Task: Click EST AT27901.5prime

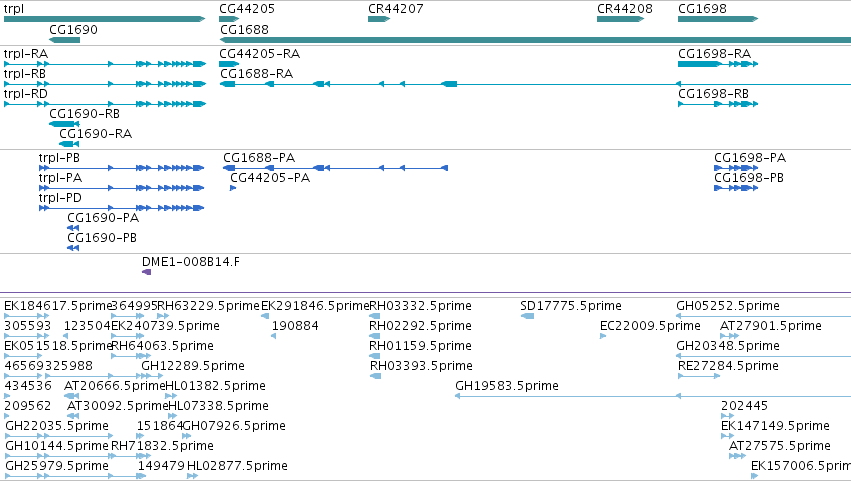Action: [729, 336]
